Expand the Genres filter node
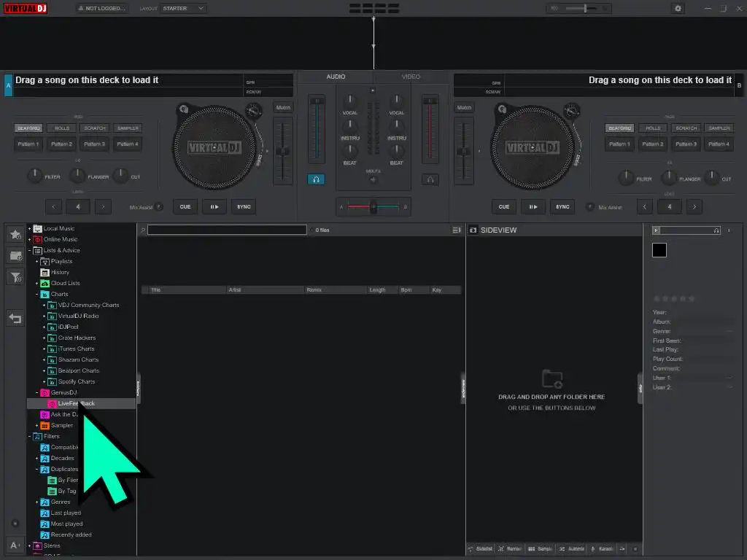 tap(36, 502)
